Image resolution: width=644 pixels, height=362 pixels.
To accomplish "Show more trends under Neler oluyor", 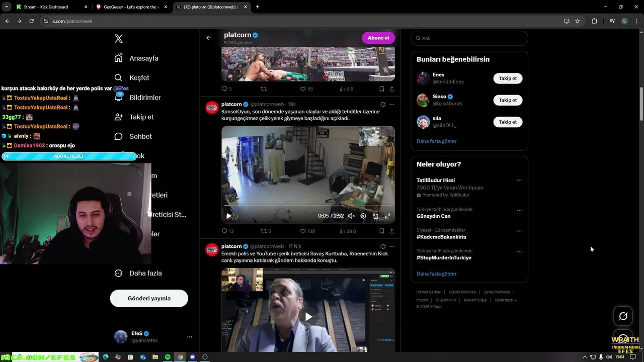I will click(x=436, y=274).
